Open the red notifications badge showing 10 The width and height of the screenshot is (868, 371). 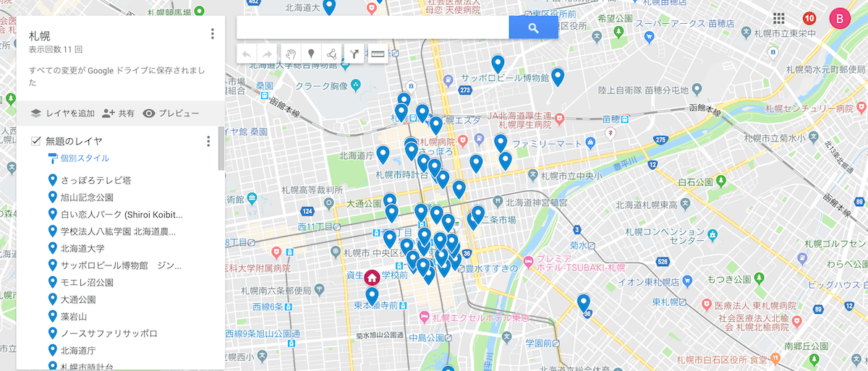tap(809, 19)
